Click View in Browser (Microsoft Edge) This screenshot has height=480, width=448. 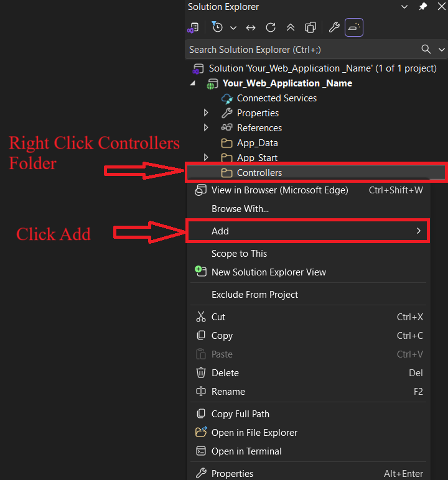point(279,190)
